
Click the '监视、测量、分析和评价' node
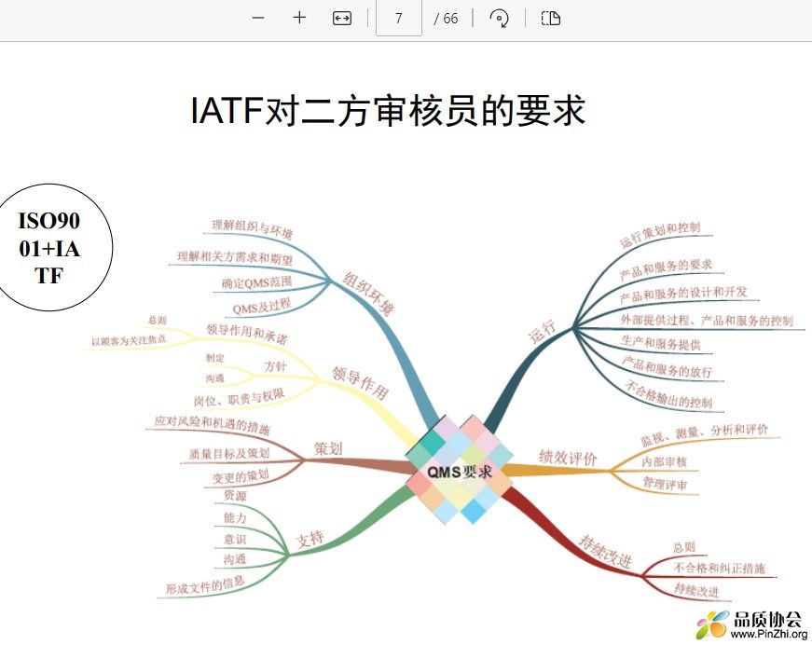tap(704, 435)
